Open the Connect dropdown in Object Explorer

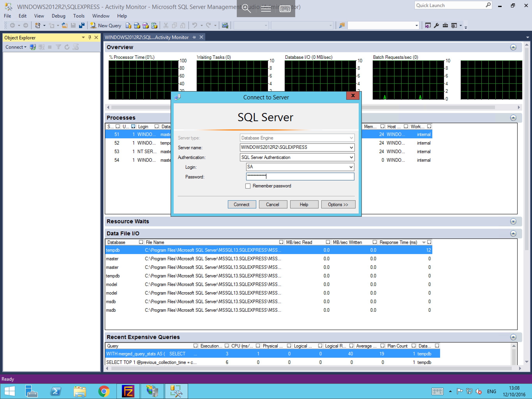pyautogui.click(x=16, y=47)
